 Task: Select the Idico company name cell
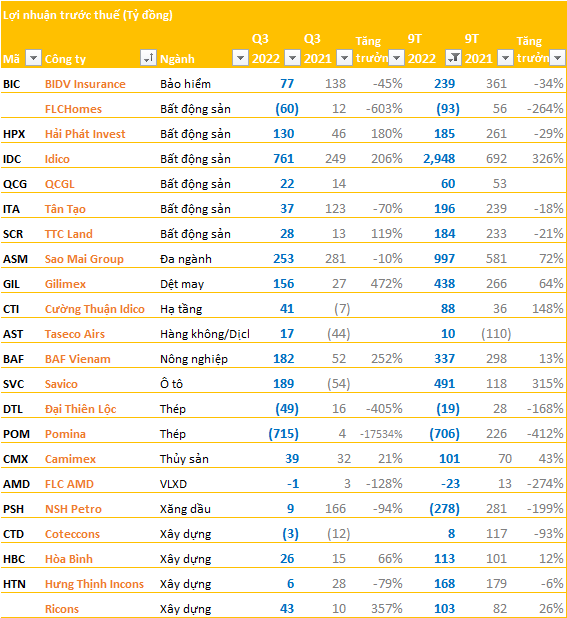(57, 159)
